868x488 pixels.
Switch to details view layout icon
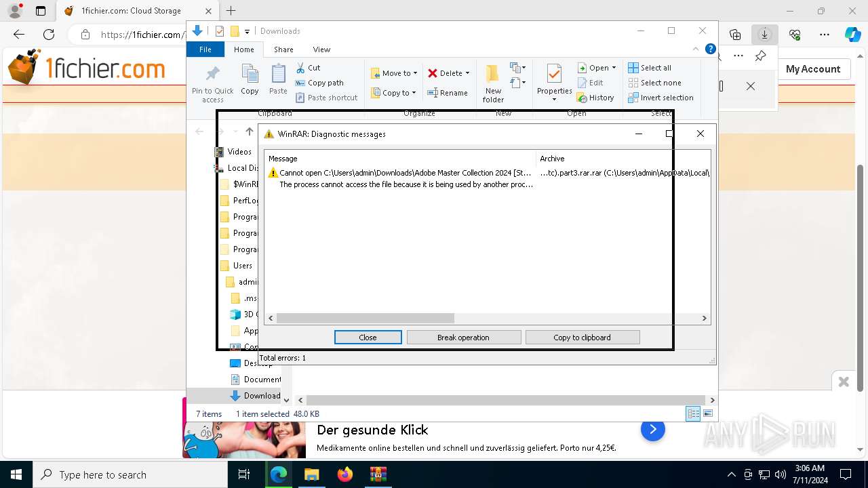click(693, 413)
